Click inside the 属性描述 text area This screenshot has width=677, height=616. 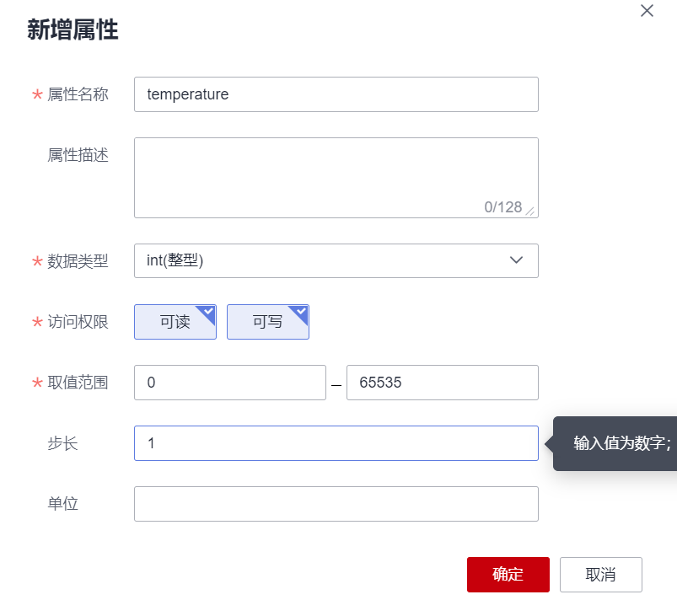(x=336, y=173)
